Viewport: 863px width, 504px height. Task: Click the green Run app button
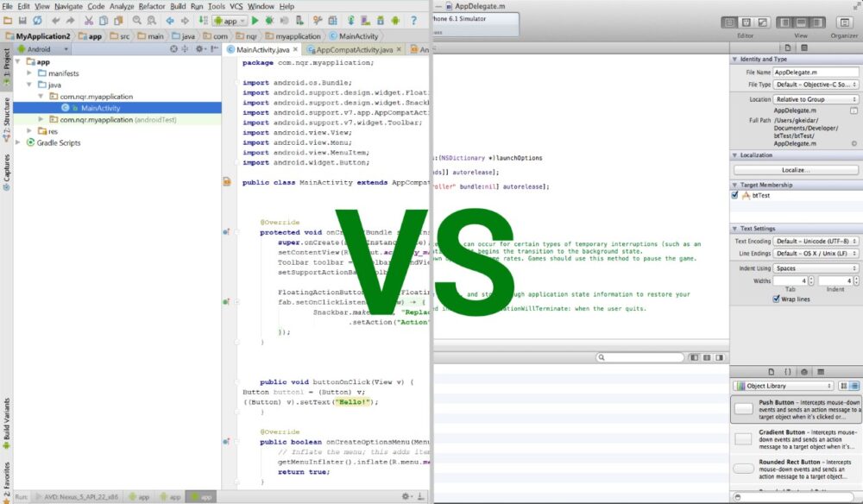(x=256, y=20)
